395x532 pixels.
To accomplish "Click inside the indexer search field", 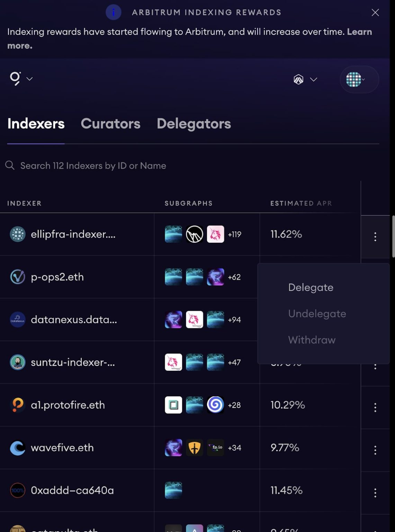I will (x=93, y=166).
